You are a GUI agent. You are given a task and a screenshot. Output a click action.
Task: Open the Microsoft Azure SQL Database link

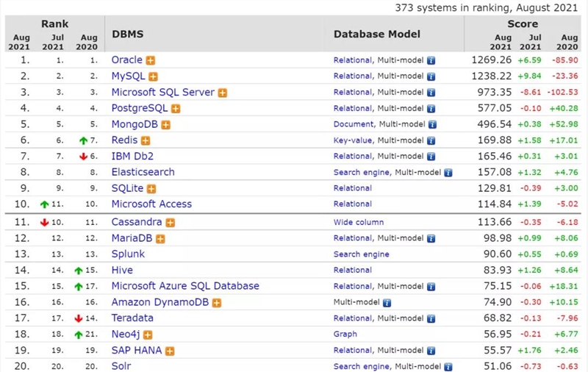[x=185, y=286]
